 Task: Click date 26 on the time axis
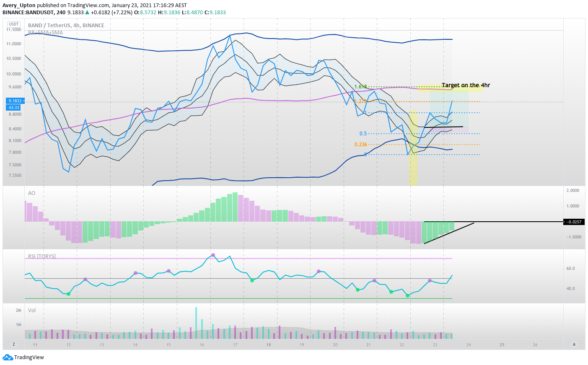[535, 345]
